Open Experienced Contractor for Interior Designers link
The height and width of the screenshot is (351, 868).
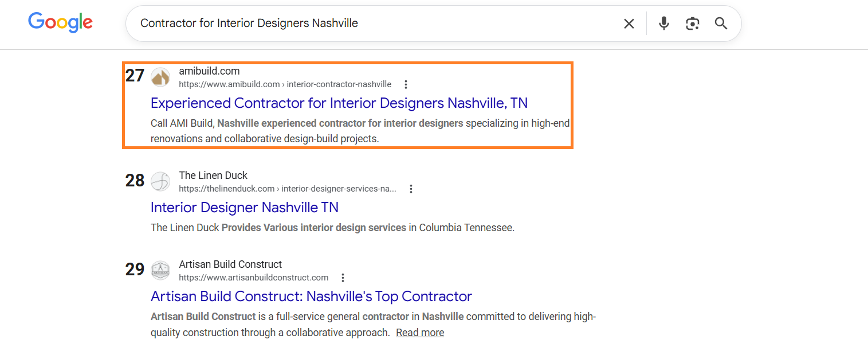pyautogui.click(x=339, y=103)
